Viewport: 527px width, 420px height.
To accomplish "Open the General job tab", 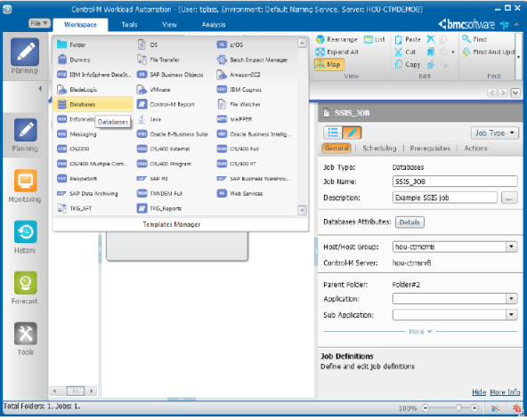I will coord(336,149).
